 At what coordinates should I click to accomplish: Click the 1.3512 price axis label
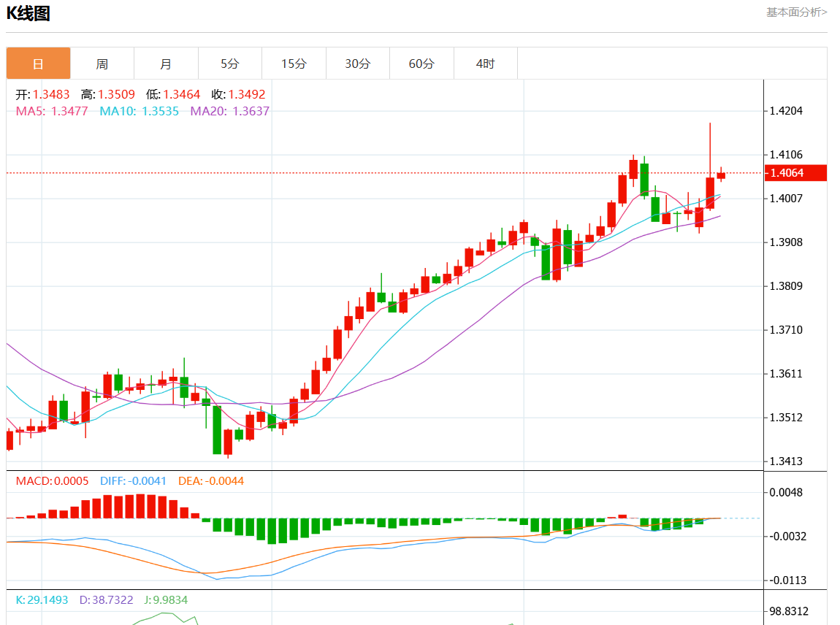click(786, 417)
